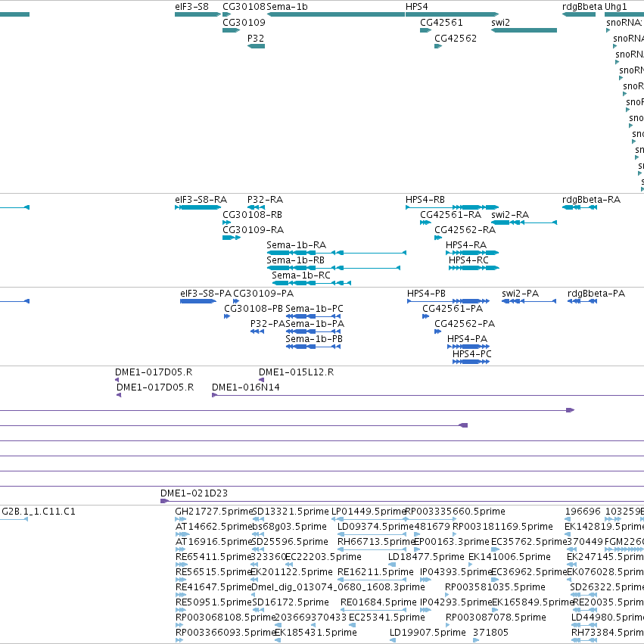The width and height of the screenshot is (644, 644).
Task: Click the RP003335660.5prime EST label
Action: point(455,512)
